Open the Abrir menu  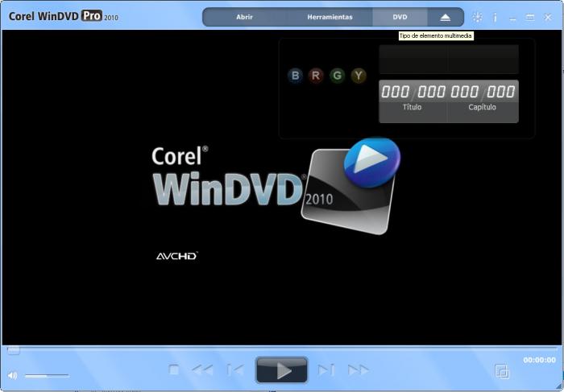pyautogui.click(x=245, y=17)
